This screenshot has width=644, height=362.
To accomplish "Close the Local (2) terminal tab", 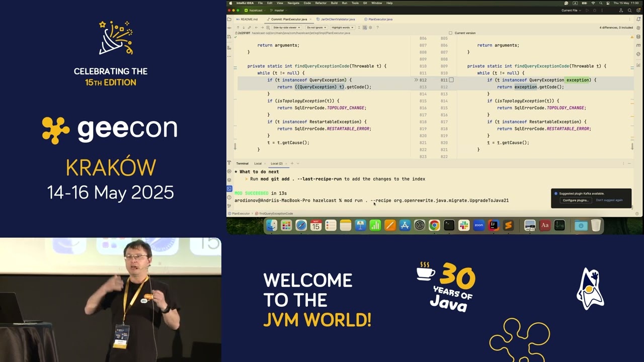I will point(287,163).
